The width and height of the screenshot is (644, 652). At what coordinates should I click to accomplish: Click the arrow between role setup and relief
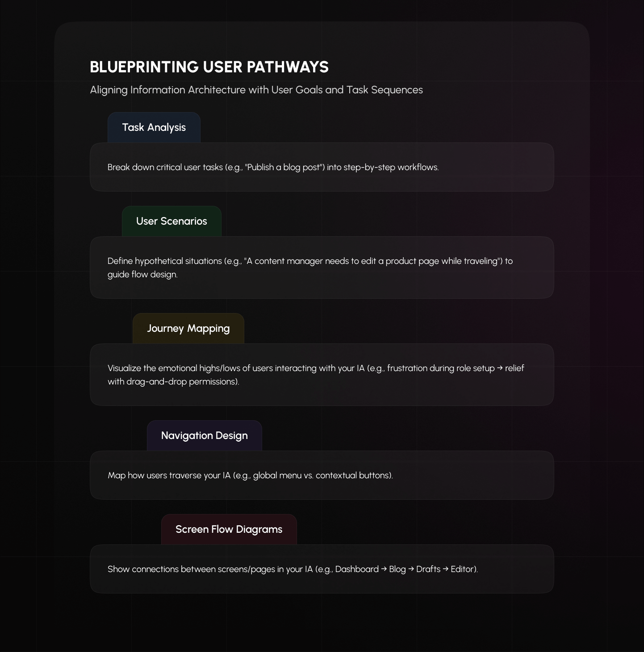click(500, 368)
